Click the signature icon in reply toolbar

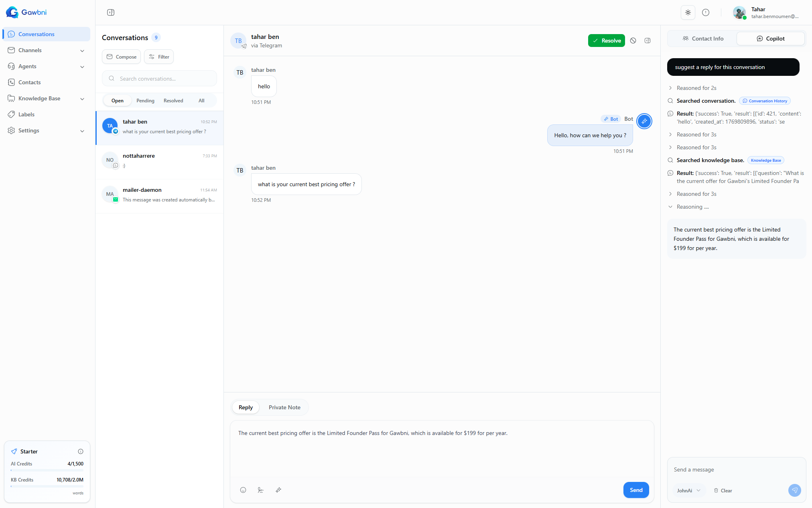pos(261,490)
